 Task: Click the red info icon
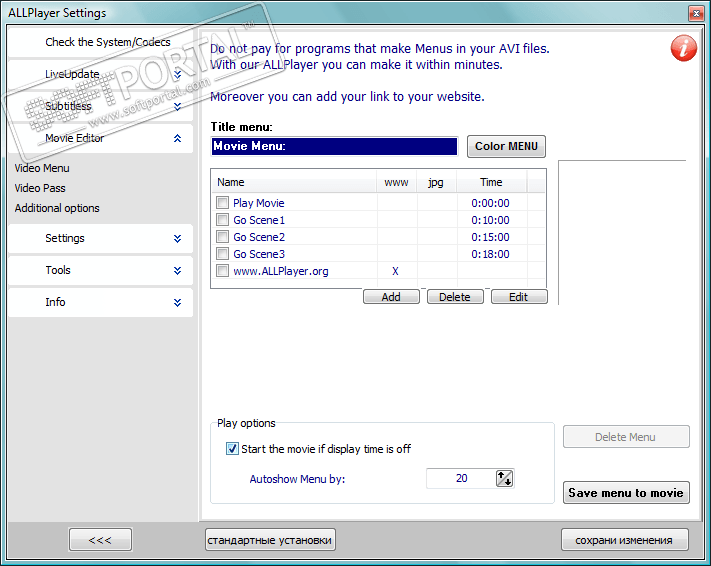[x=683, y=48]
